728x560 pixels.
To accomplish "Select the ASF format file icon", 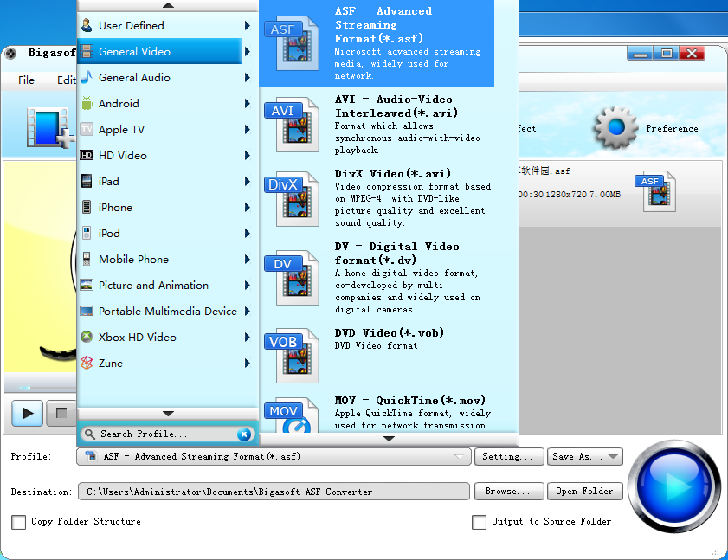I will tap(292, 45).
